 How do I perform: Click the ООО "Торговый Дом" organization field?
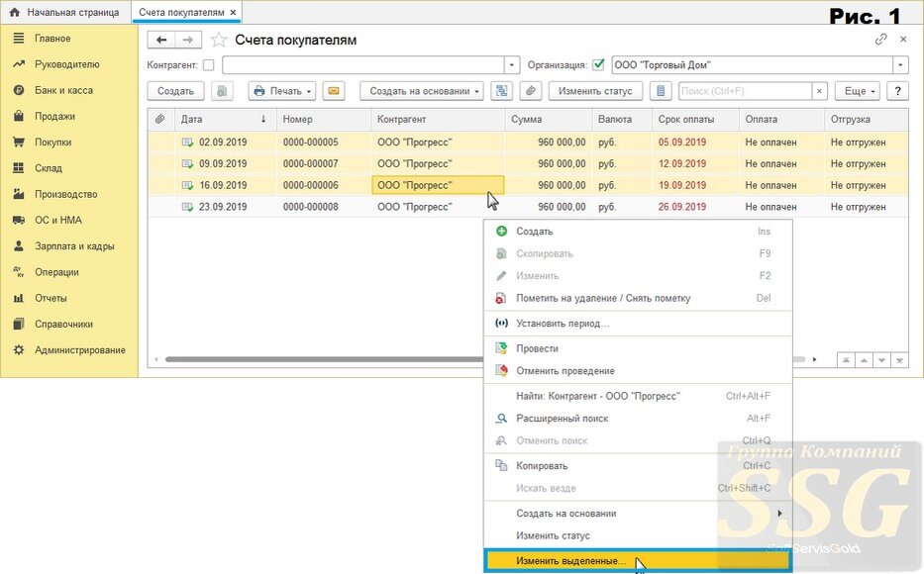tap(753, 64)
